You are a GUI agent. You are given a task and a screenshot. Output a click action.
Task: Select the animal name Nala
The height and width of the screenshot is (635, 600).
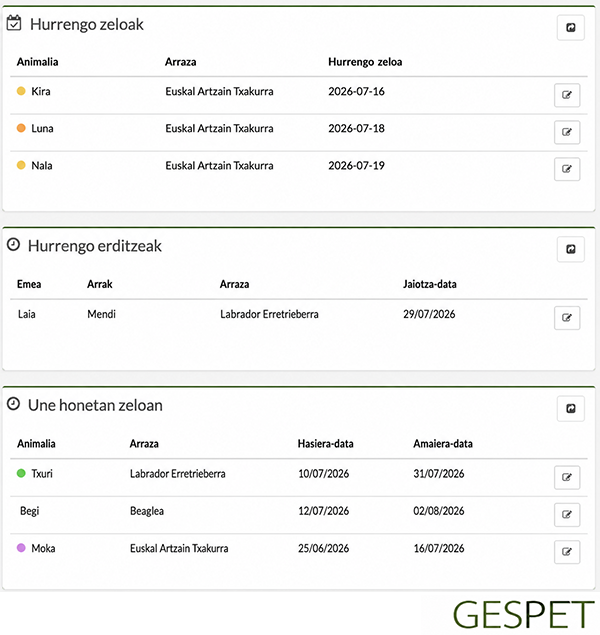(42, 166)
